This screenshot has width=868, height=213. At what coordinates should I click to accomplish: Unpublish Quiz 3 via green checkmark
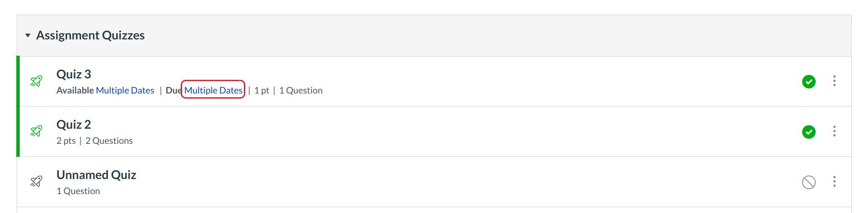(809, 81)
